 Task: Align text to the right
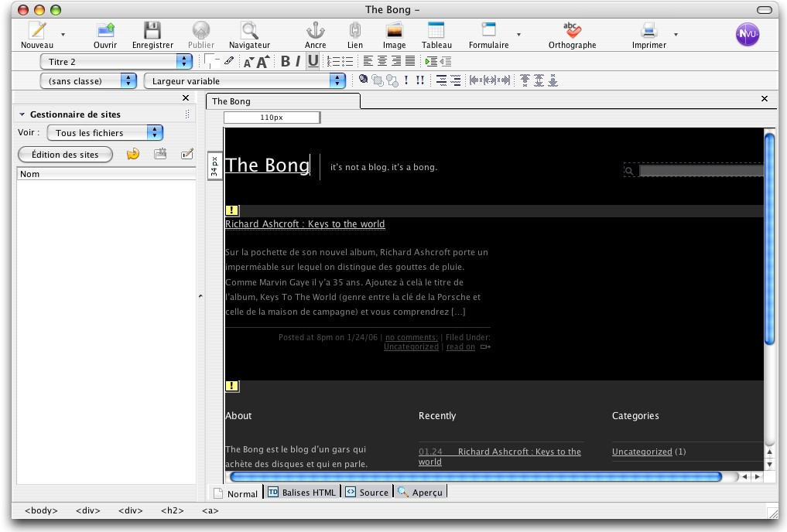click(396, 61)
